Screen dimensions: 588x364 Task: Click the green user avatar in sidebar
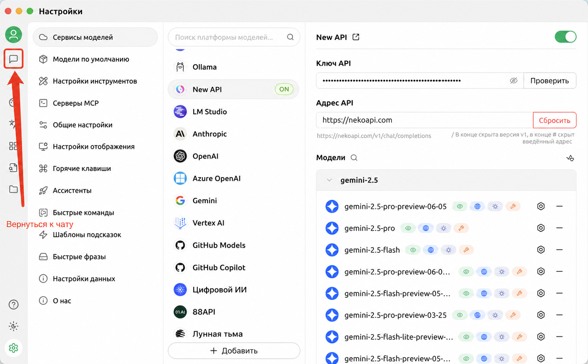[x=13, y=35]
